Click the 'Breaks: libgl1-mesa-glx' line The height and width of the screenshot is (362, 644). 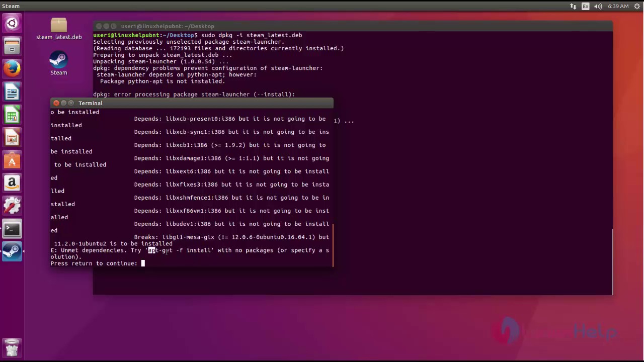coord(231,237)
